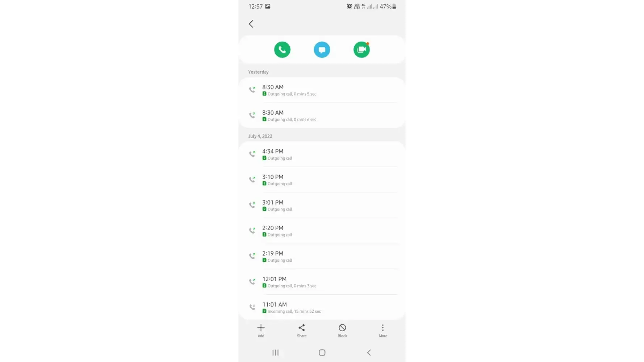The height and width of the screenshot is (362, 644).
Task: Open the 12:01 PM outgoing call entry
Action: point(322,282)
